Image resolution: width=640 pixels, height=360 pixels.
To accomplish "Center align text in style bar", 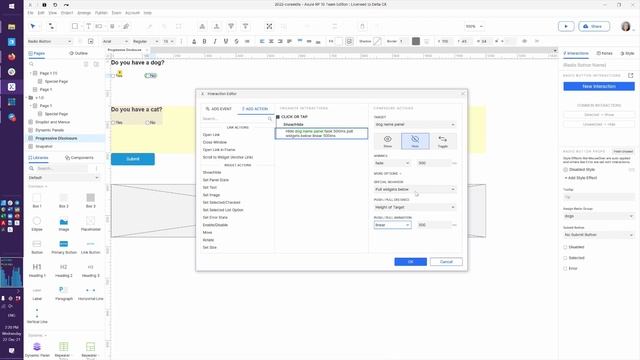I will tap(271, 41).
